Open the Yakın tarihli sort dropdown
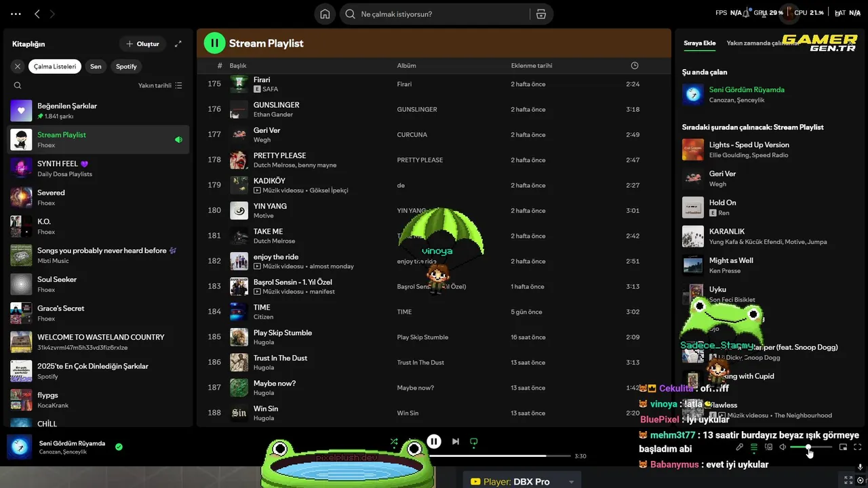 (x=160, y=85)
